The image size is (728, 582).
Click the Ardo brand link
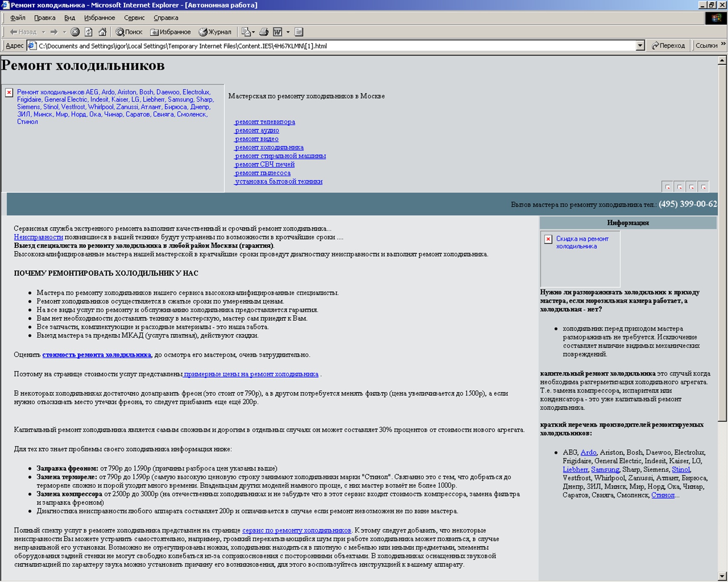coord(588,452)
